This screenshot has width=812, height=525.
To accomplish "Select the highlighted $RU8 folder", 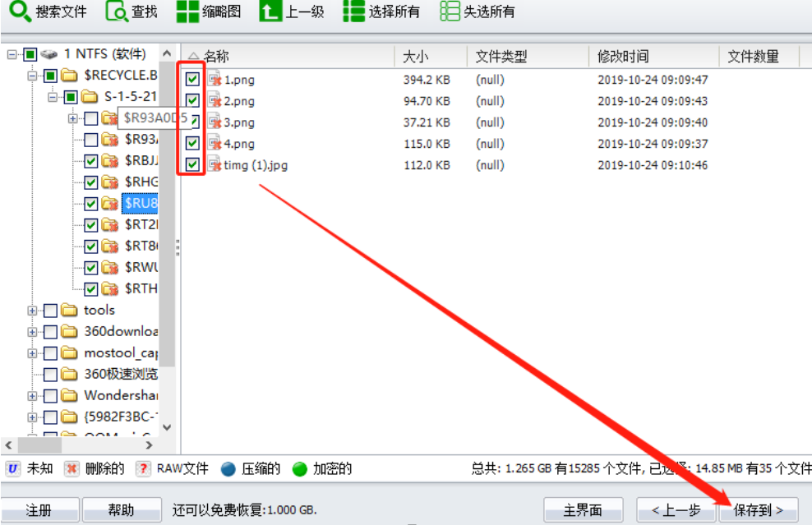I will [141, 203].
